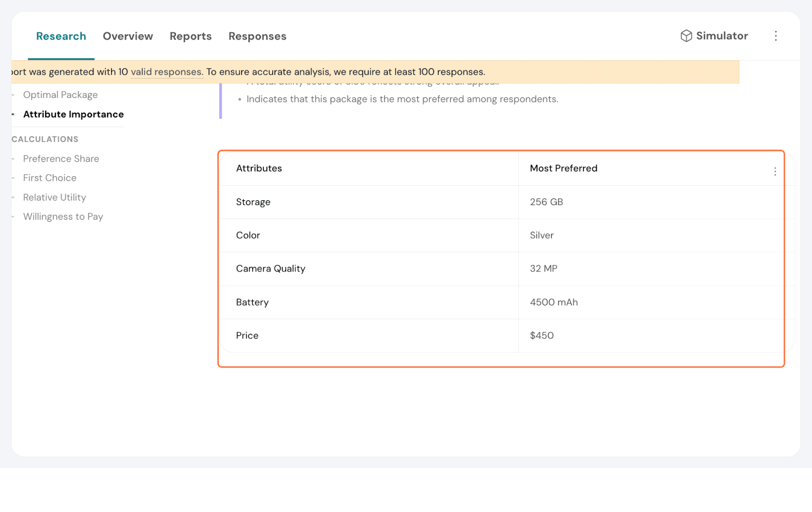812x512 pixels.
Task: Open the table's three-dot options menu
Action: tap(775, 172)
